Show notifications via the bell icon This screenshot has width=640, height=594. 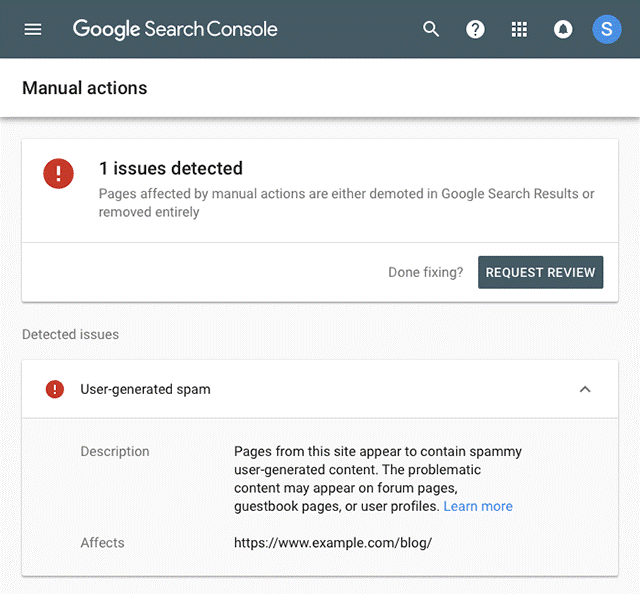(563, 29)
